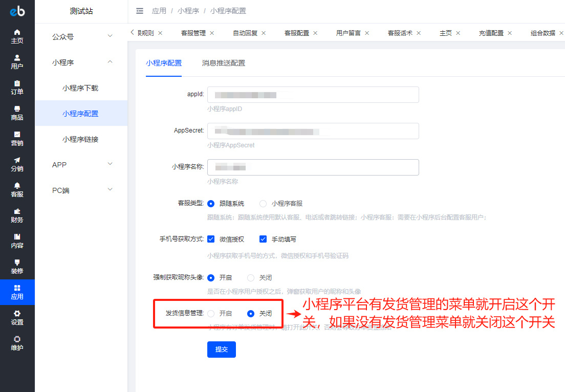
Task: Click the 客服 customer service bell icon
Action: (x=17, y=190)
